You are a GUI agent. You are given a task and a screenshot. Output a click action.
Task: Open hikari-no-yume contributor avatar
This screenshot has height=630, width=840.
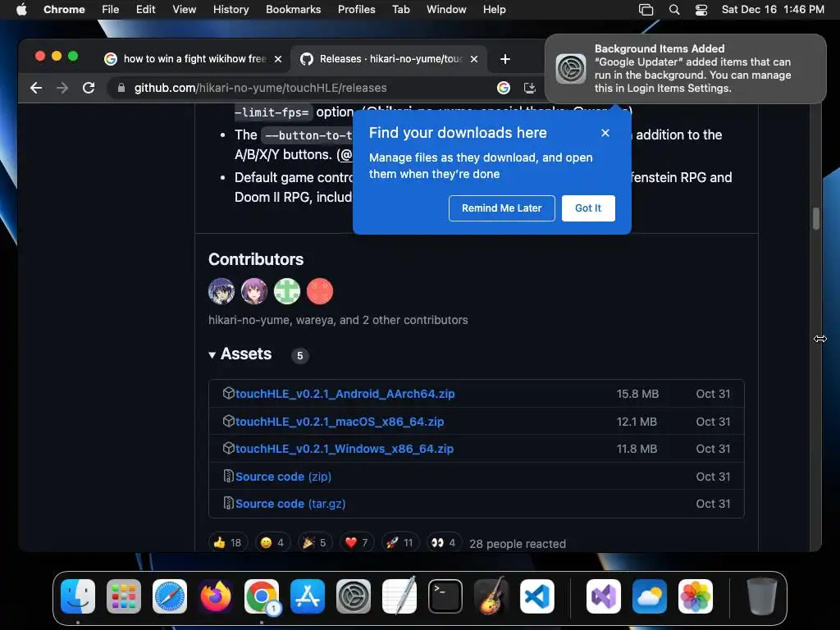[221, 291]
